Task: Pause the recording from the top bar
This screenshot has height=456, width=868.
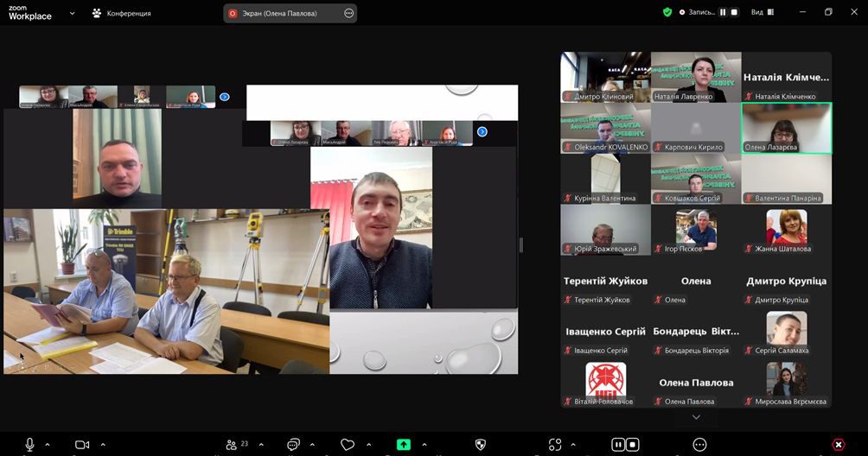Action: coord(724,12)
